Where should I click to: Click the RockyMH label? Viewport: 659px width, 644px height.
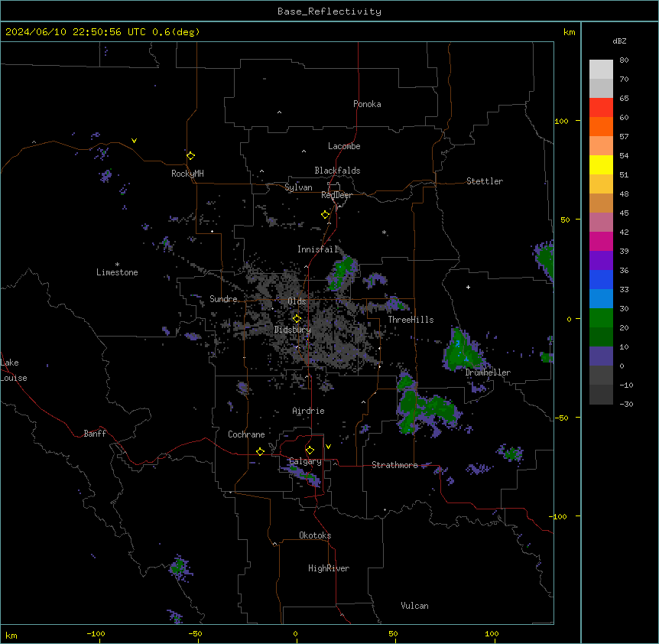[x=187, y=174]
